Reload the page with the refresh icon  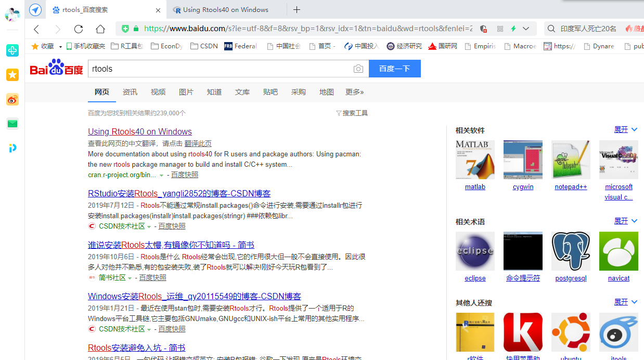pos(79,29)
